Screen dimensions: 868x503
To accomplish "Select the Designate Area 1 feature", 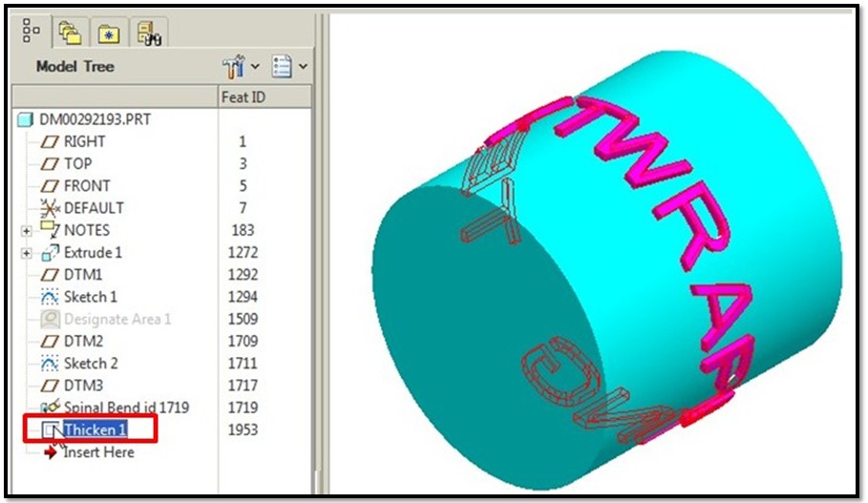I will (117, 319).
